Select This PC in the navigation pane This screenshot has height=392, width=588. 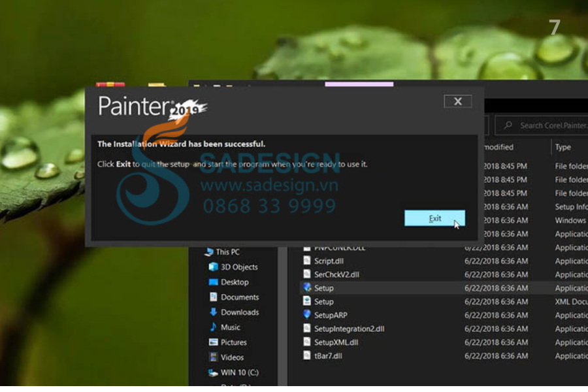click(227, 252)
